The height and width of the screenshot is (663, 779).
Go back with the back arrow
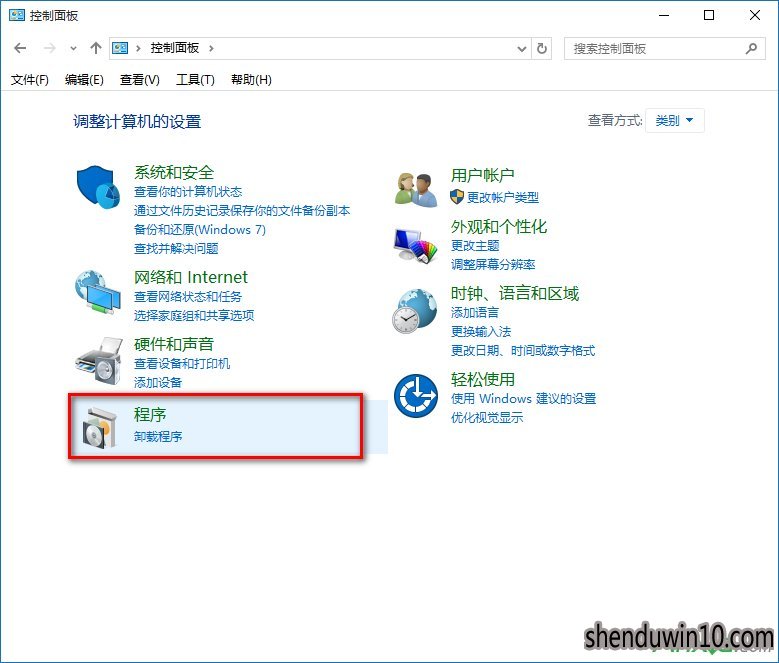20,48
